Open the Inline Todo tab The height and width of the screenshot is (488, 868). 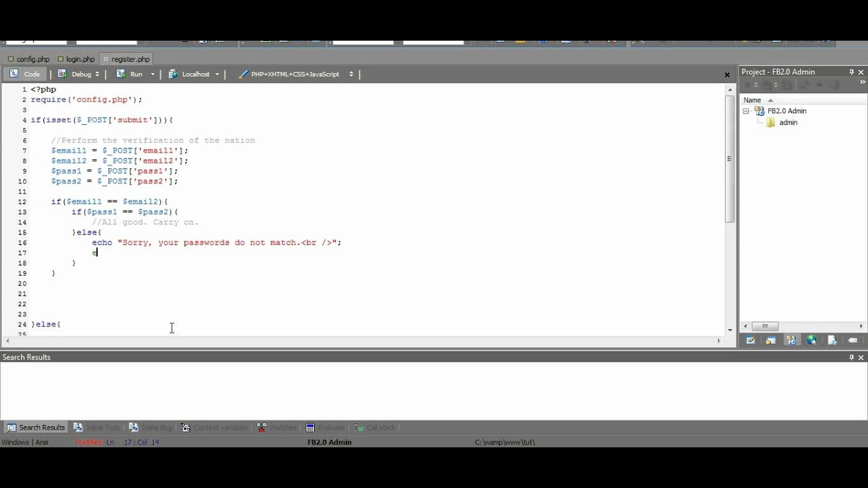click(x=97, y=428)
